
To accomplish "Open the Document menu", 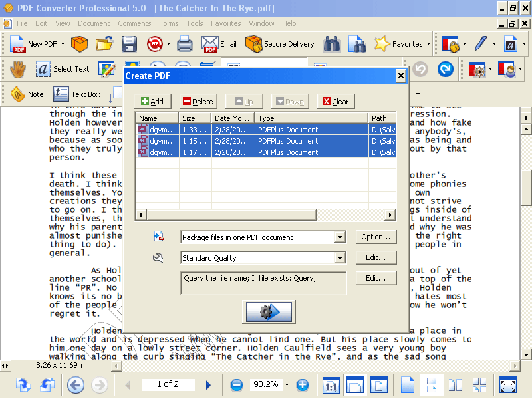I will 94,23.
